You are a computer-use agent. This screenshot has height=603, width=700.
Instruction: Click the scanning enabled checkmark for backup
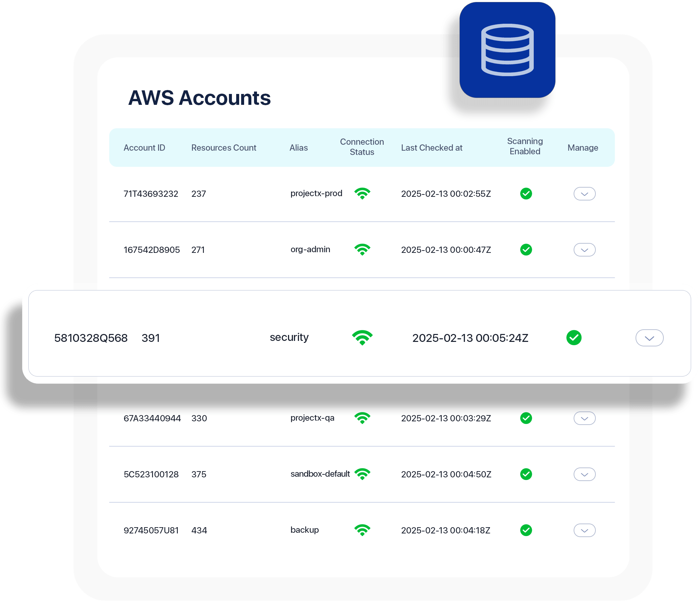pyautogui.click(x=526, y=530)
